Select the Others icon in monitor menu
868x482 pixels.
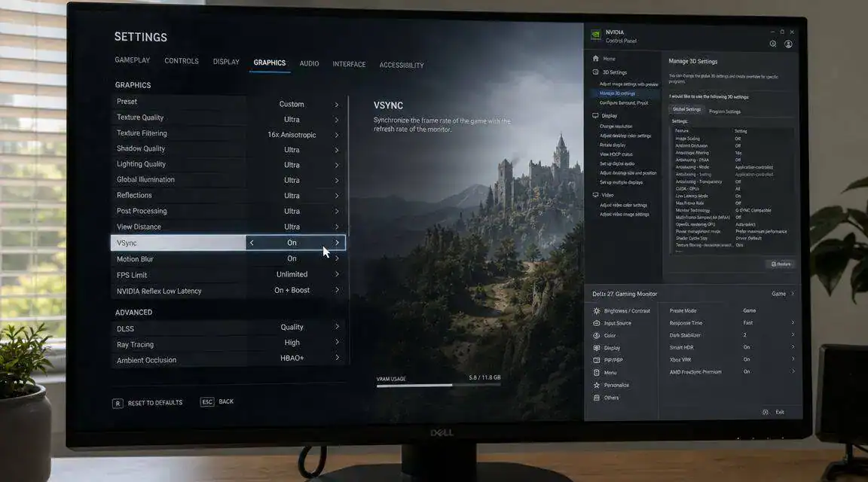coord(597,398)
